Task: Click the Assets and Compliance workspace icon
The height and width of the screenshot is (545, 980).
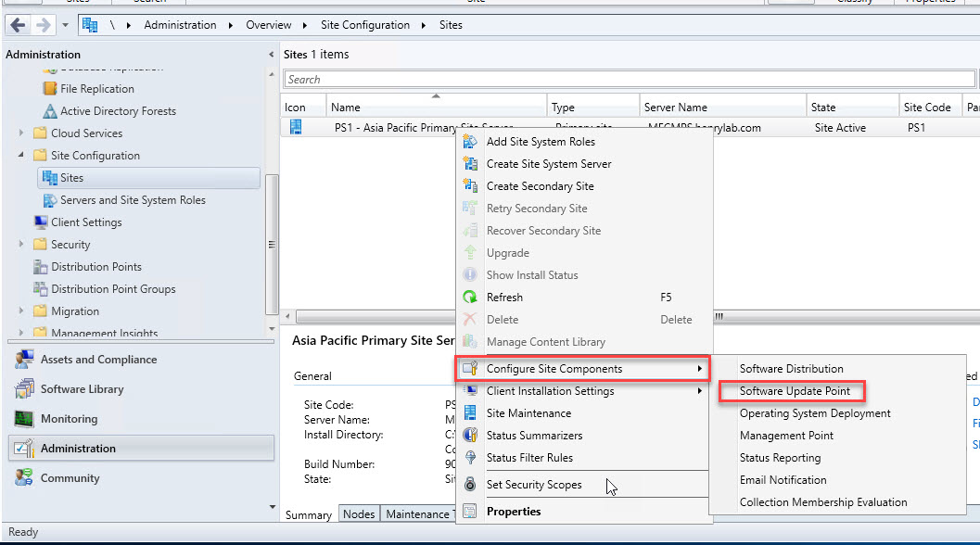Action: (x=24, y=360)
